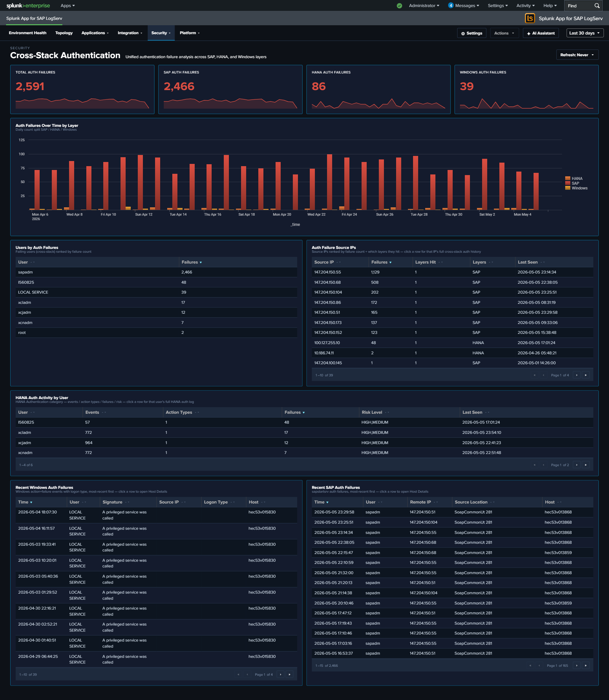The height and width of the screenshot is (700, 609).
Task: Select source IP 100.127.255.10 row
Action: pos(452,343)
